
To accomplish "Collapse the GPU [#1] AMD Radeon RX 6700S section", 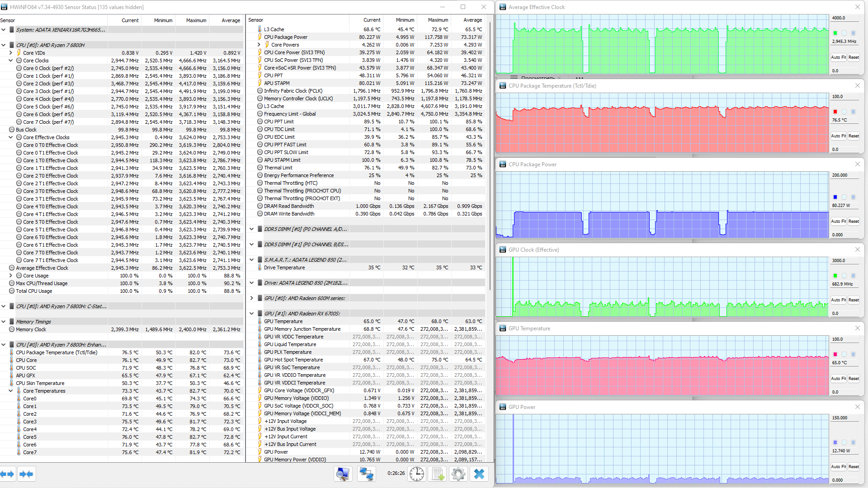I will click(x=252, y=314).
